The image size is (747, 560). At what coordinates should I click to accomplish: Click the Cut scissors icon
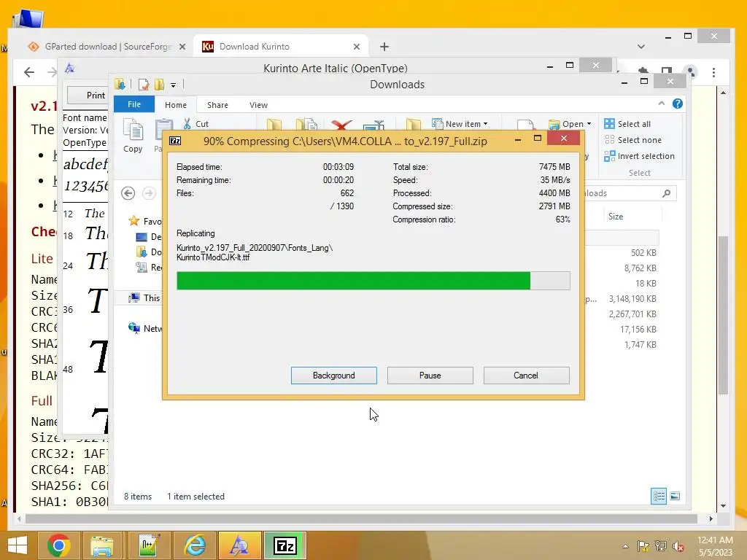187,124
